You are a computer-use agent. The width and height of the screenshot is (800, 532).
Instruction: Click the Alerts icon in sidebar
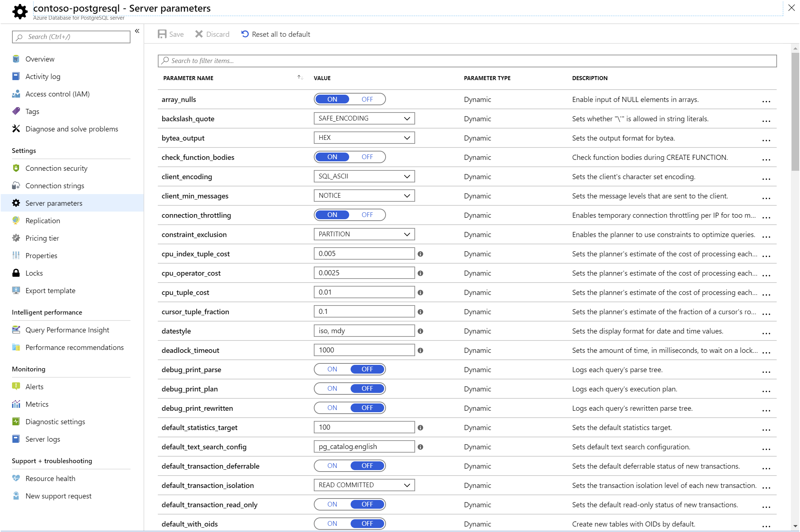16,387
